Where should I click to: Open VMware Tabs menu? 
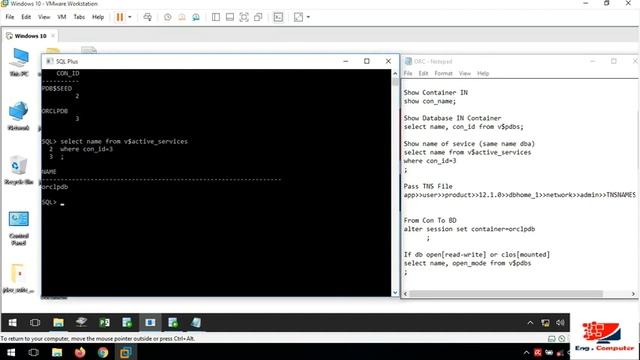click(79, 17)
